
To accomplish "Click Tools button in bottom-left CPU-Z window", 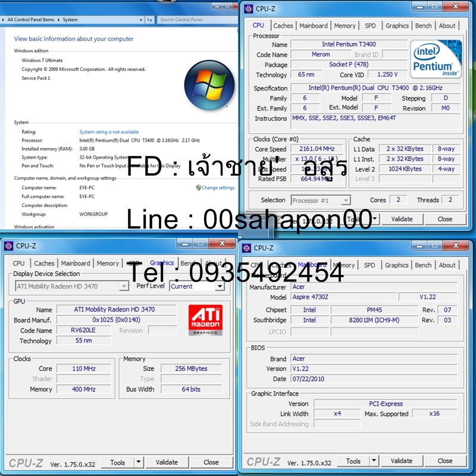I will tap(117, 462).
